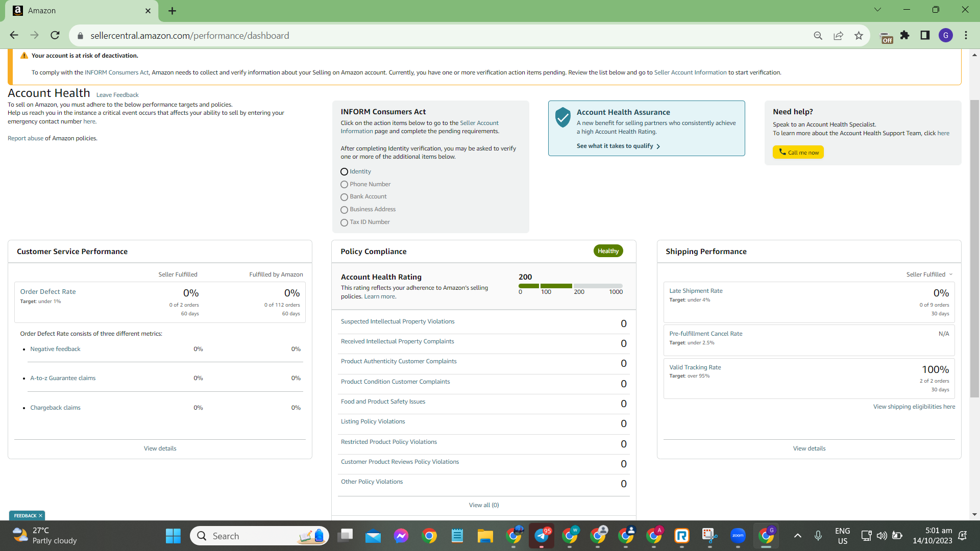
Task: Share this page via the share icon
Action: pos(838,36)
